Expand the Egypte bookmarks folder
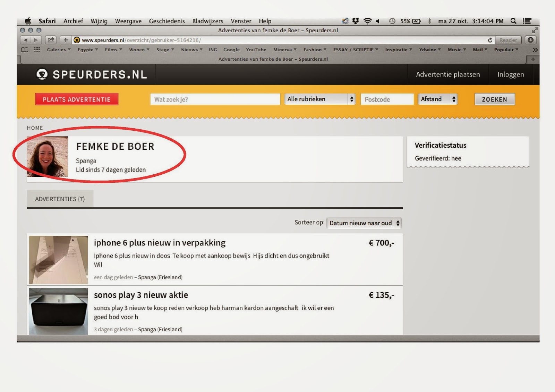The image size is (555, 392). click(x=88, y=50)
